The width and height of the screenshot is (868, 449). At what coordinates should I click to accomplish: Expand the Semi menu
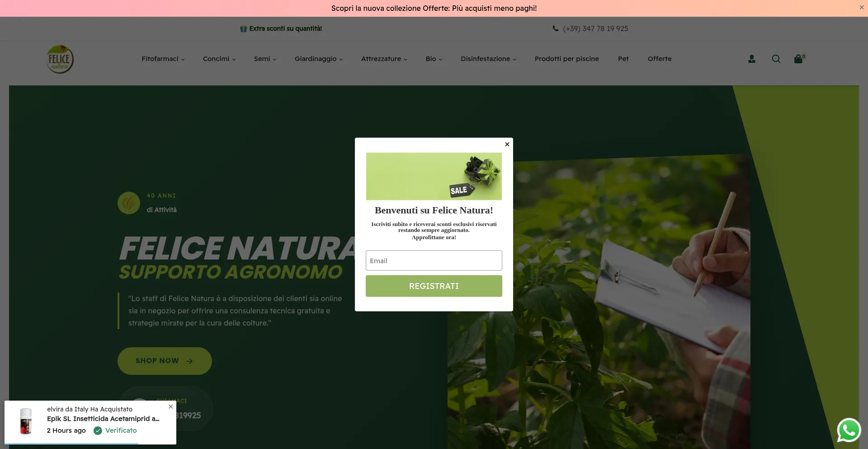pyautogui.click(x=265, y=59)
